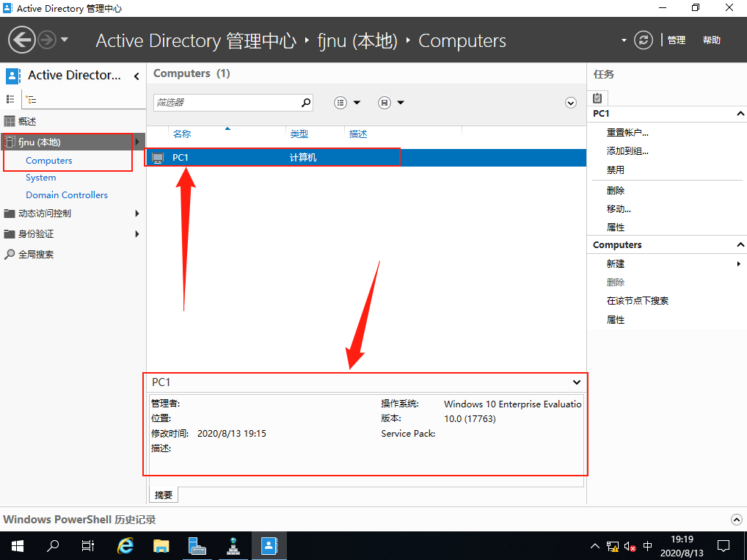Sort by the 描述 column header
The image size is (747, 560).
(358, 134)
